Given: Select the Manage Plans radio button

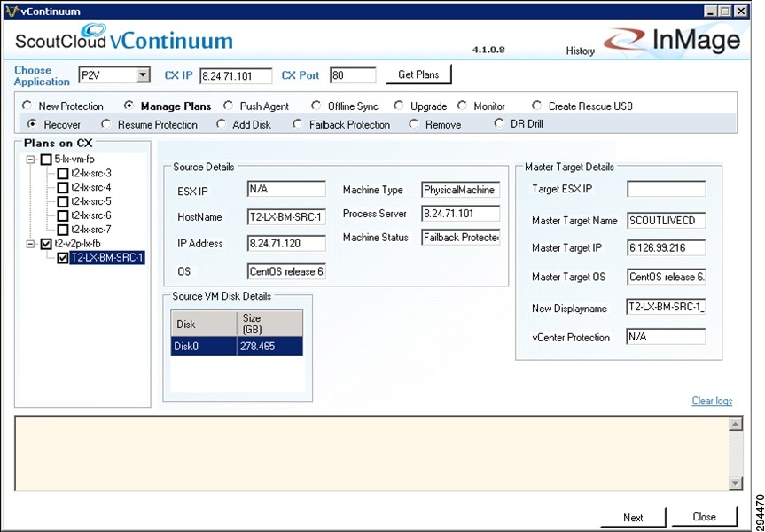Looking at the screenshot, I should [x=129, y=106].
